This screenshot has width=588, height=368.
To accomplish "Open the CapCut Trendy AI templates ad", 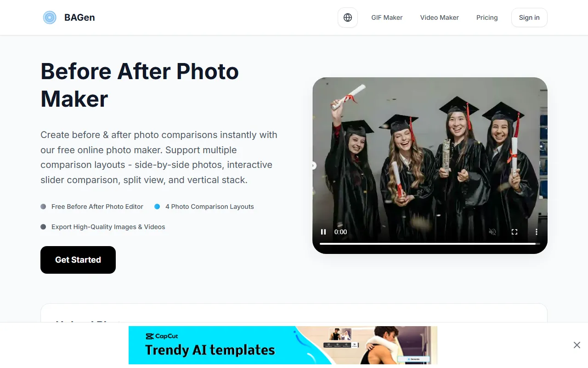I will pyautogui.click(x=283, y=345).
